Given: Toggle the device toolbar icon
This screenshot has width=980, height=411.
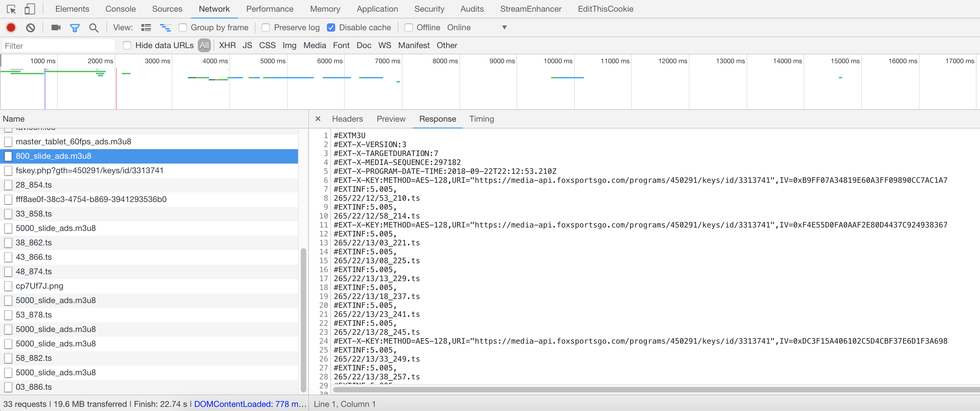Looking at the screenshot, I should click(29, 9).
